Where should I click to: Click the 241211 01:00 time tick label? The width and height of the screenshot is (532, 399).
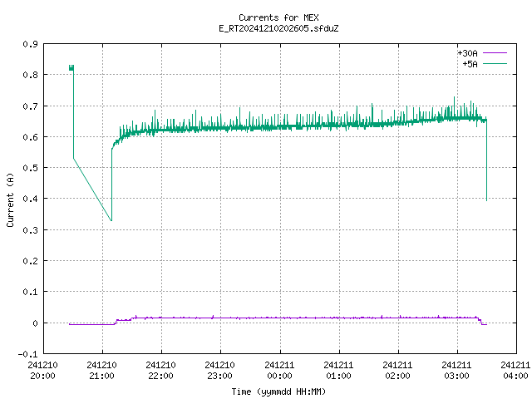pos(338,371)
